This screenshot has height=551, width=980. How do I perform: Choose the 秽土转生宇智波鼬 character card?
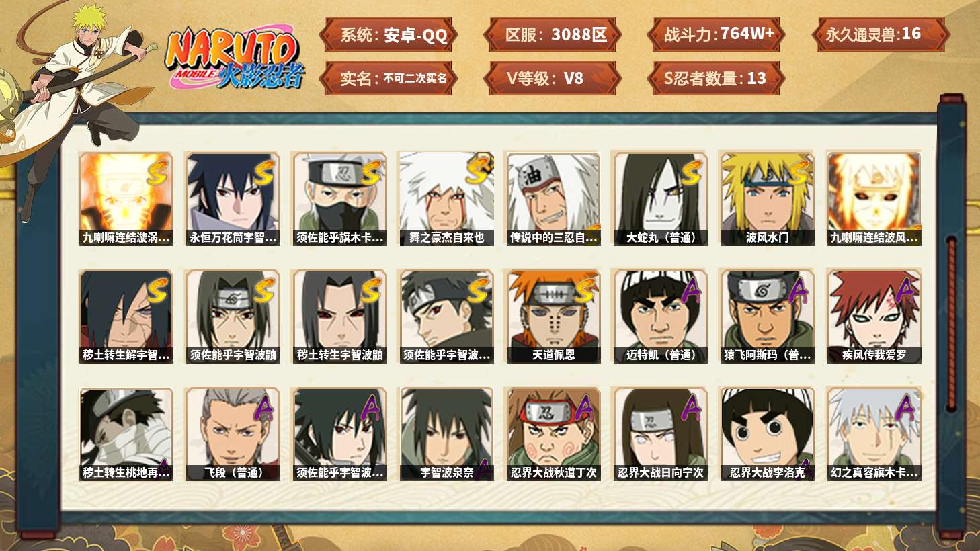[x=339, y=316]
